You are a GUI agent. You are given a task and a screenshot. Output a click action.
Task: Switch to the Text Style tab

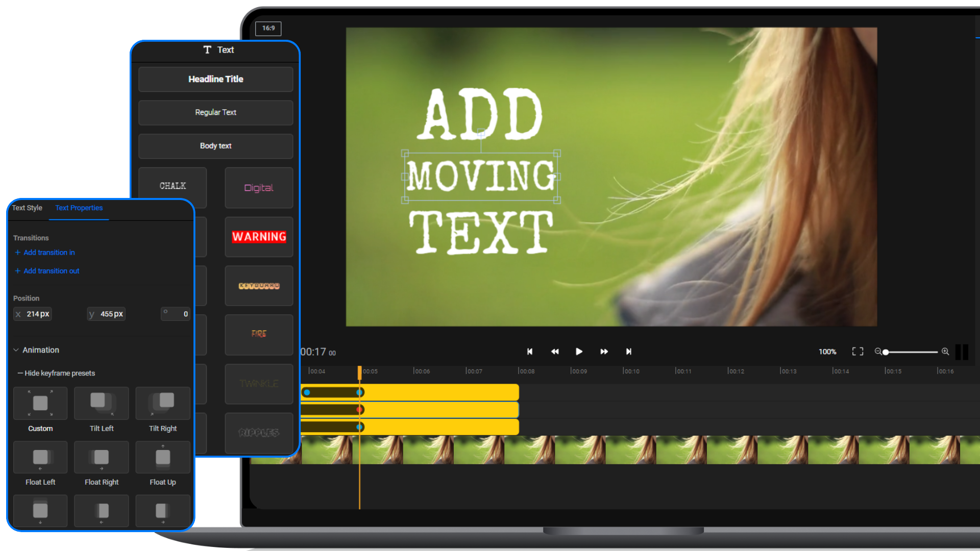(x=27, y=208)
